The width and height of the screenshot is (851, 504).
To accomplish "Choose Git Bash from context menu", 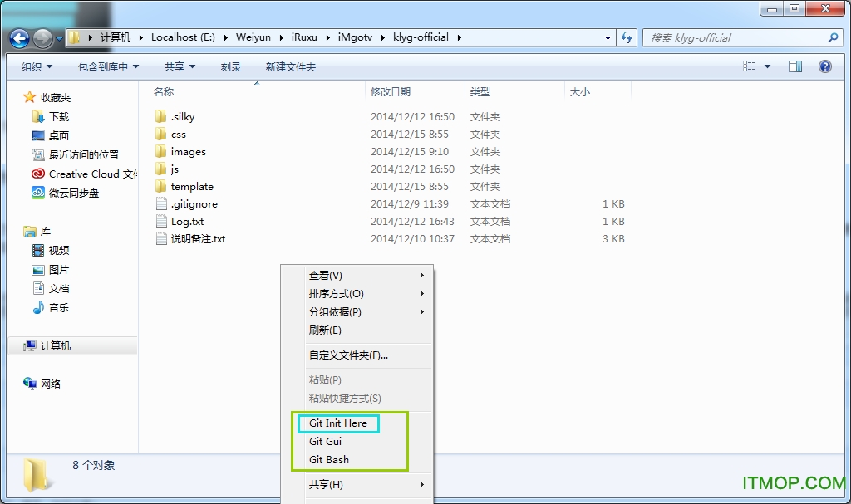I will tap(329, 460).
